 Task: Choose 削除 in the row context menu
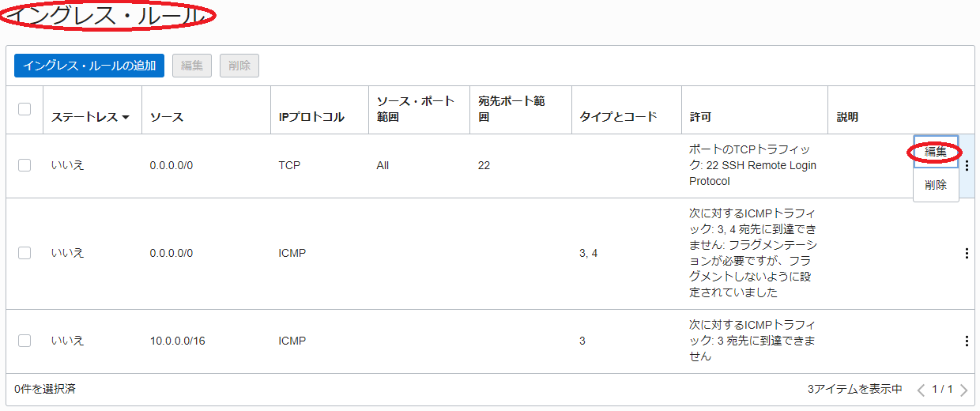pos(936,185)
